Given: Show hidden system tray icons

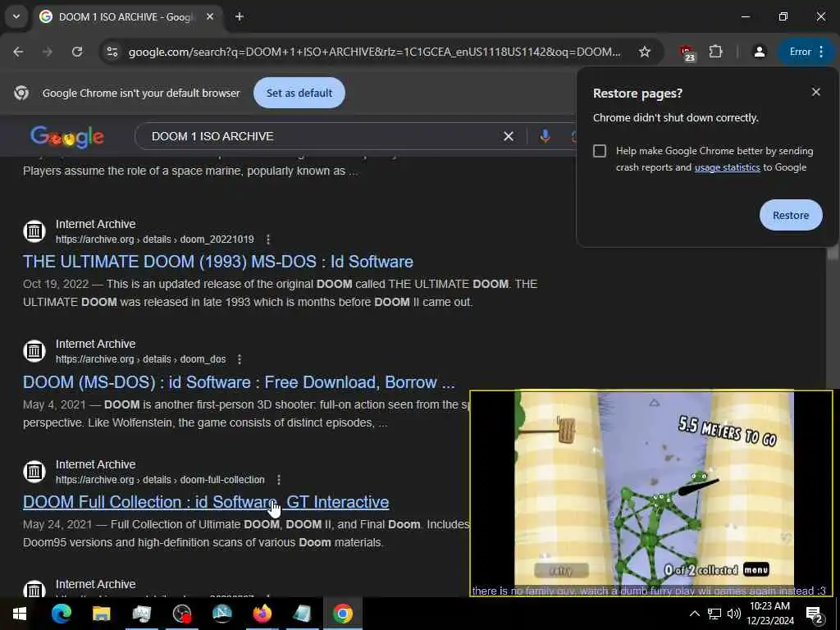Looking at the screenshot, I should click(x=694, y=614).
